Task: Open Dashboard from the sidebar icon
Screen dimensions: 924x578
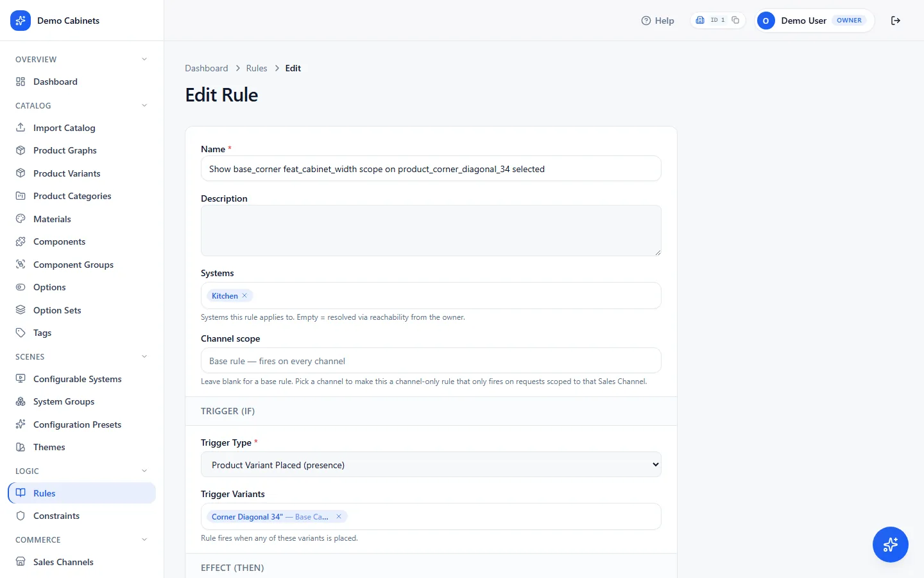Action: (21, 82)
